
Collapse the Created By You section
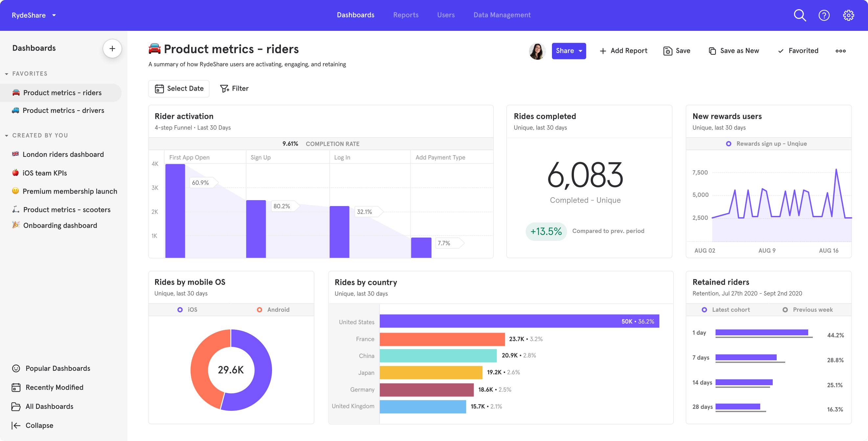(6, 135)
